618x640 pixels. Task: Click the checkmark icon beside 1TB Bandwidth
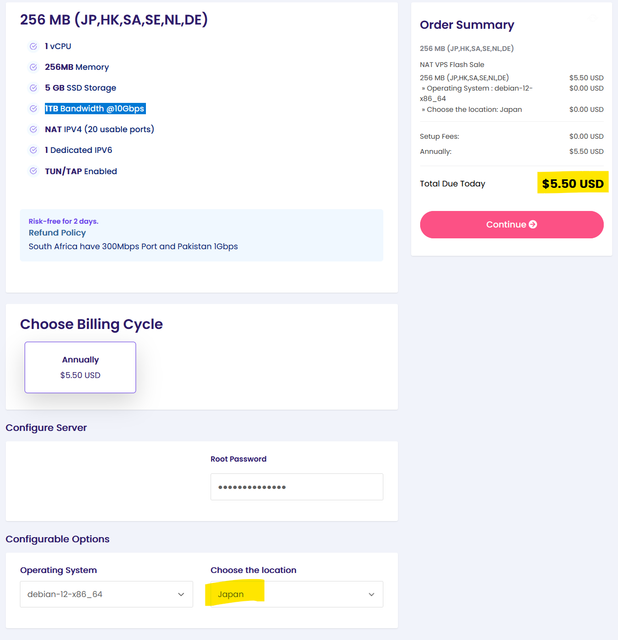(33, 109)
